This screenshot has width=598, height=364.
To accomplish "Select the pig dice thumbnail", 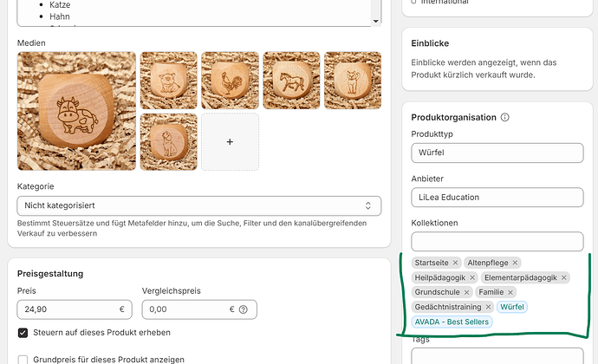I will (169, 81).
